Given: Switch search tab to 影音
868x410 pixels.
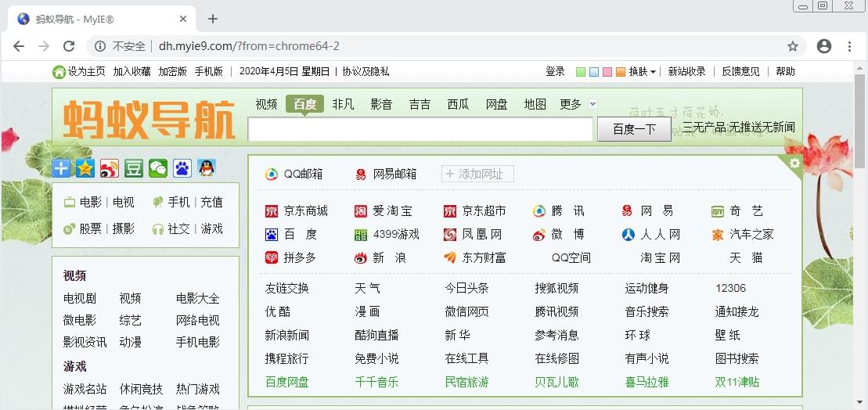Looking at the screenshot, I should pos(381,104).
